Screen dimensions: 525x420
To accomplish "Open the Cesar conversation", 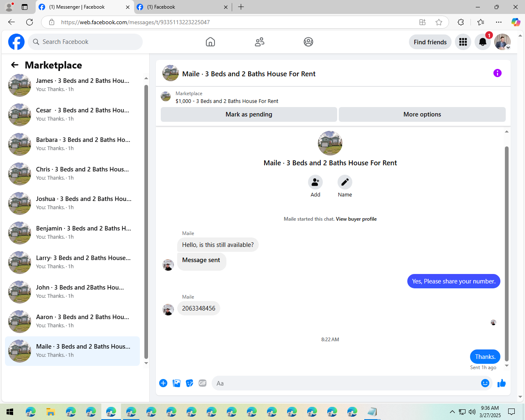I will point(72,114).
